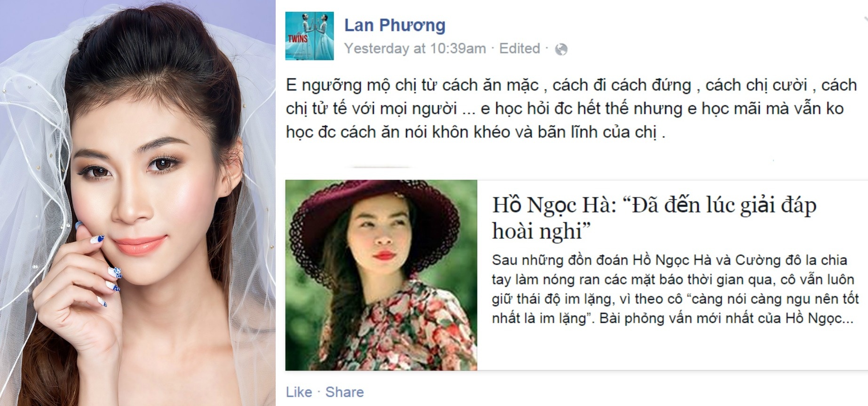868x406 pixels.
Task: Click the bride portrait photo with veil
Action: coord(137,203)
